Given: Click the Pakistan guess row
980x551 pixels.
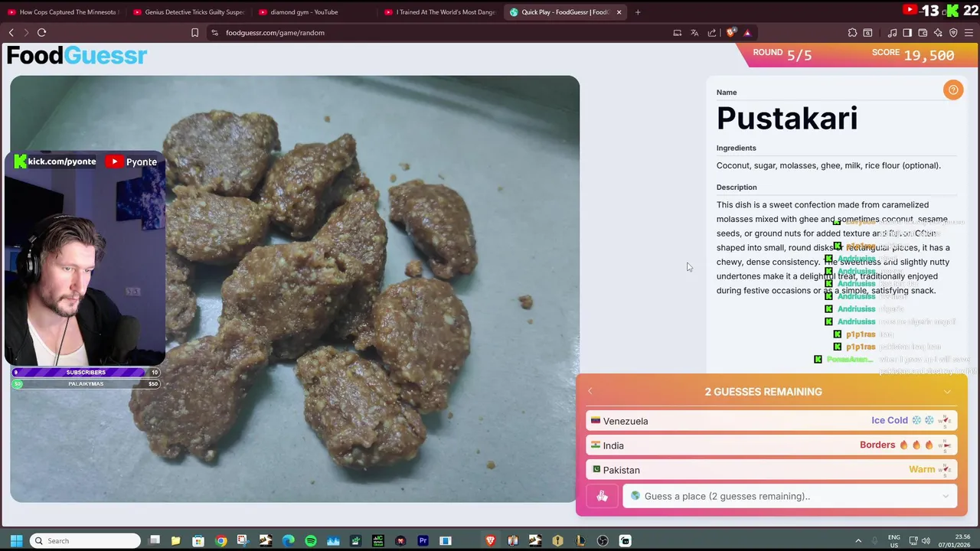Looking at the screenshot, I should [x=772, y=470].
